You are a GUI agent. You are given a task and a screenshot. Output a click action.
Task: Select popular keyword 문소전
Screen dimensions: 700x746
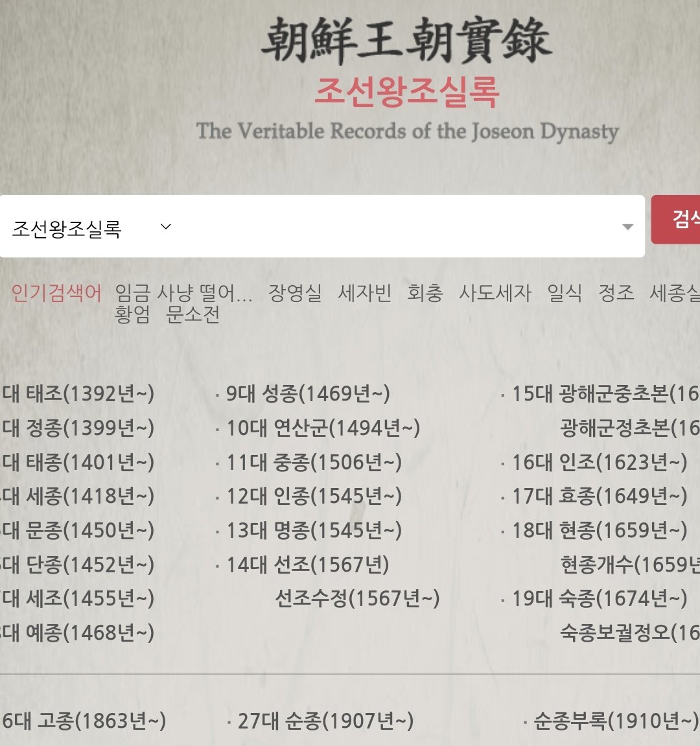(192, 314)
